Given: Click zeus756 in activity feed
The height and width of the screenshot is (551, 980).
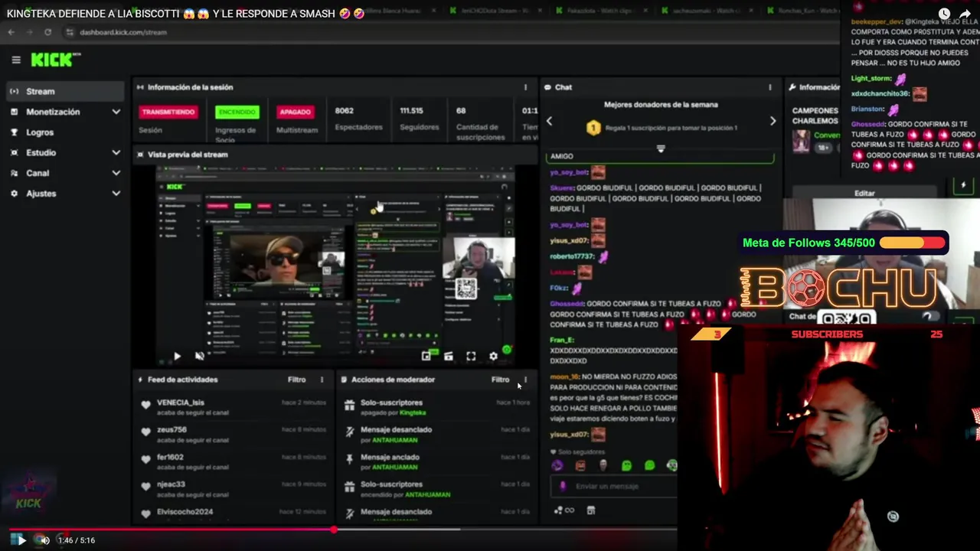Looking at the screenshot, I should [171, 430].
